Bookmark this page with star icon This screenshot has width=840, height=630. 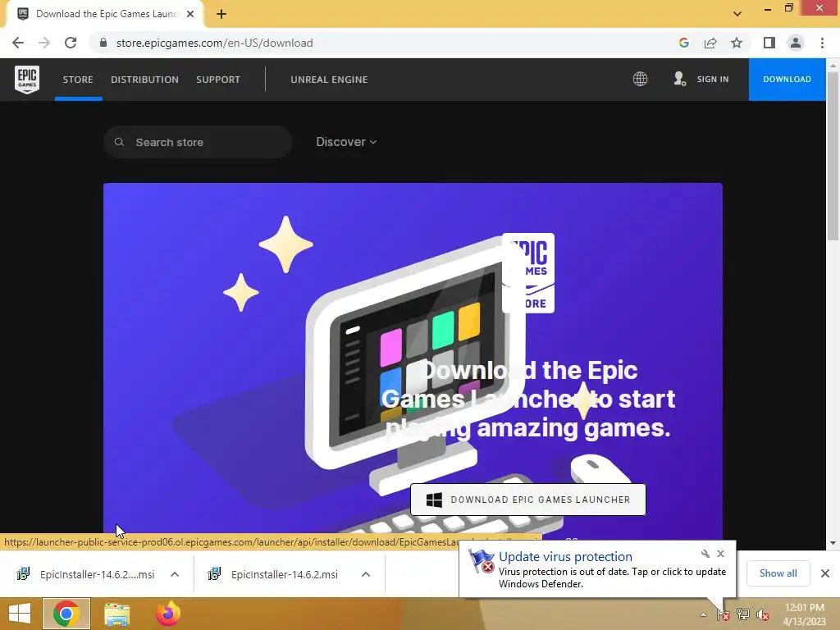(737, 43)
